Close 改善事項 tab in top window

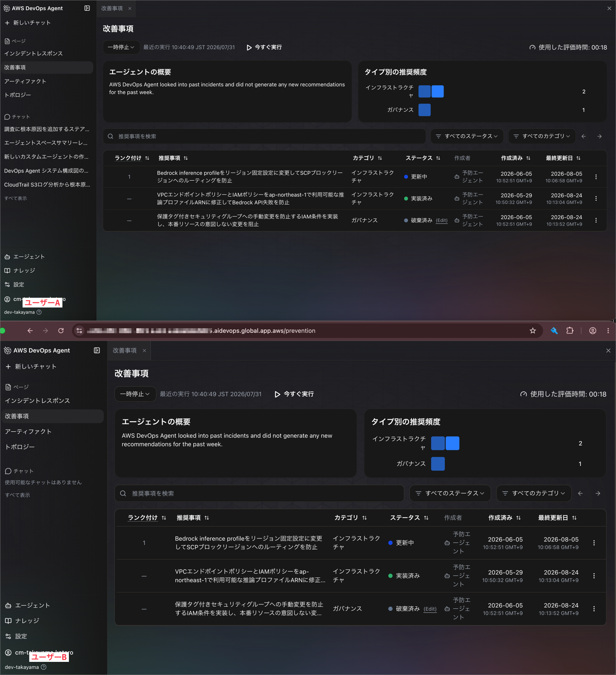point(130,8)
